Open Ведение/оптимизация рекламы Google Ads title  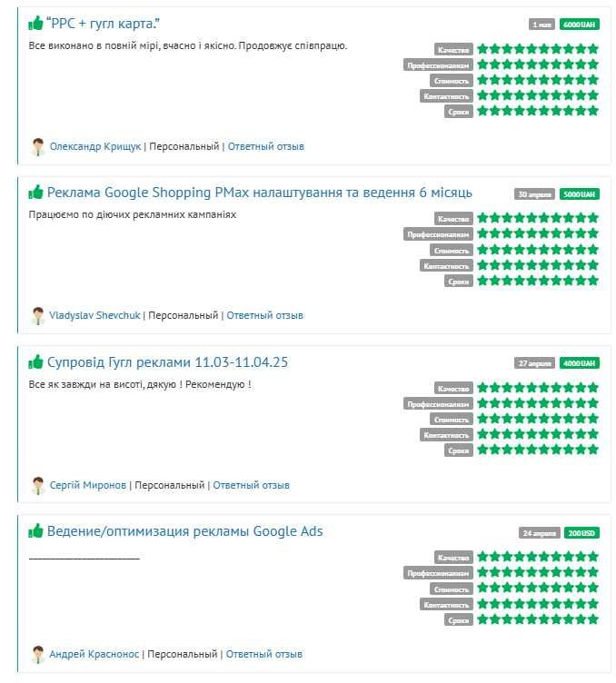tap(185, 531)
